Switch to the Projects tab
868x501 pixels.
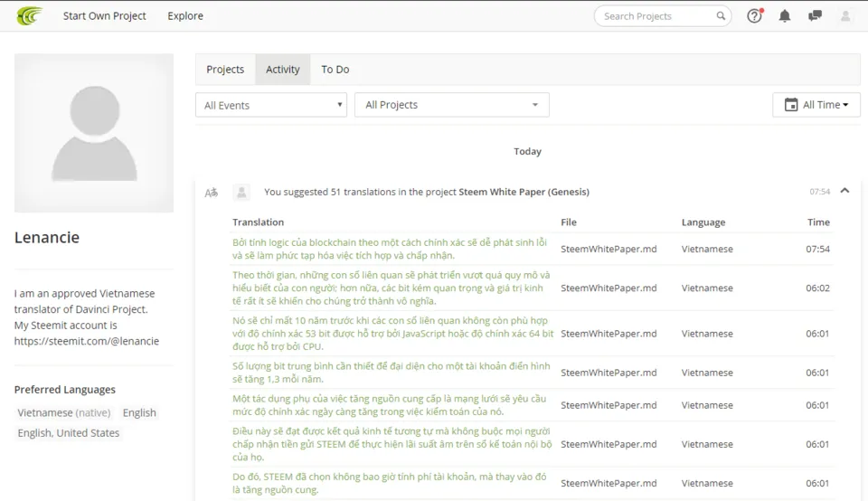click(225, 70)
